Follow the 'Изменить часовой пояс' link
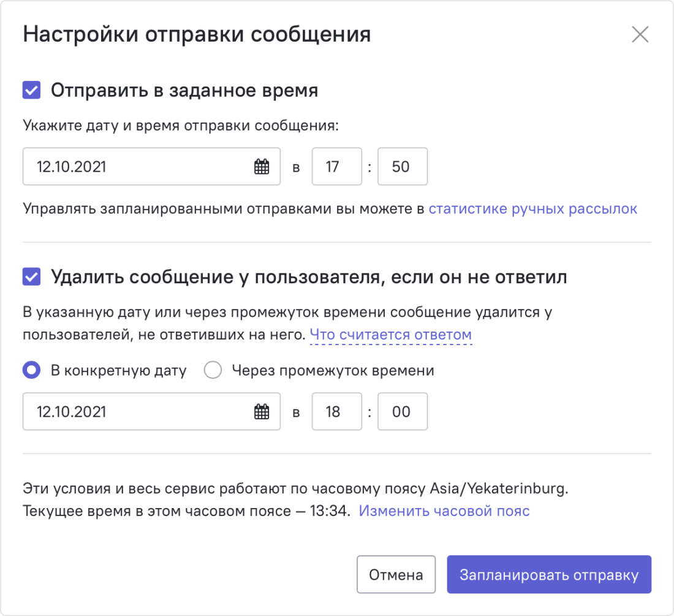This screenshot has width=674, height=616. coord(444,511)
